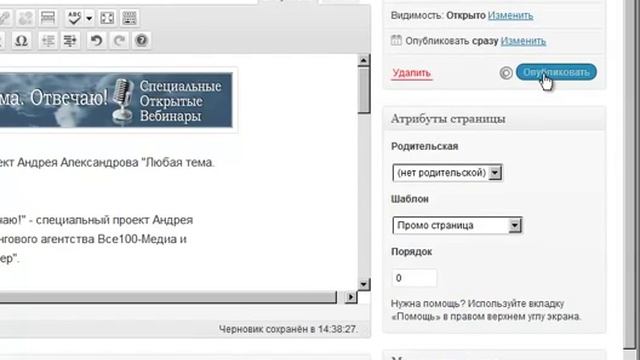Click the calendar icon beside Опубликовать сразу
640x360 pixels.
[x=396, y=40]
